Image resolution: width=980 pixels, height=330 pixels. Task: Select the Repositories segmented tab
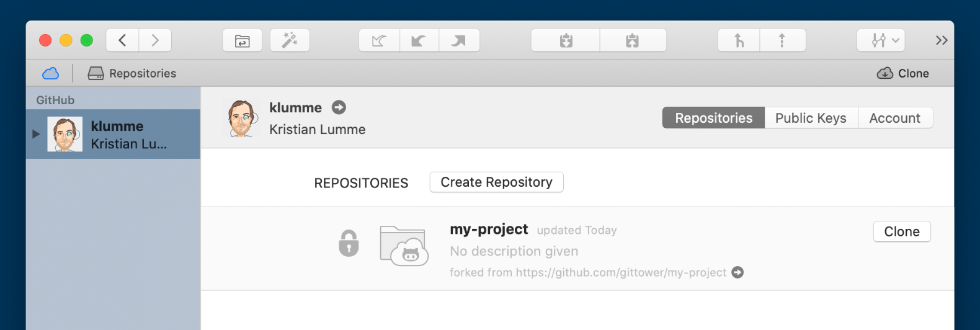[713, 118]
